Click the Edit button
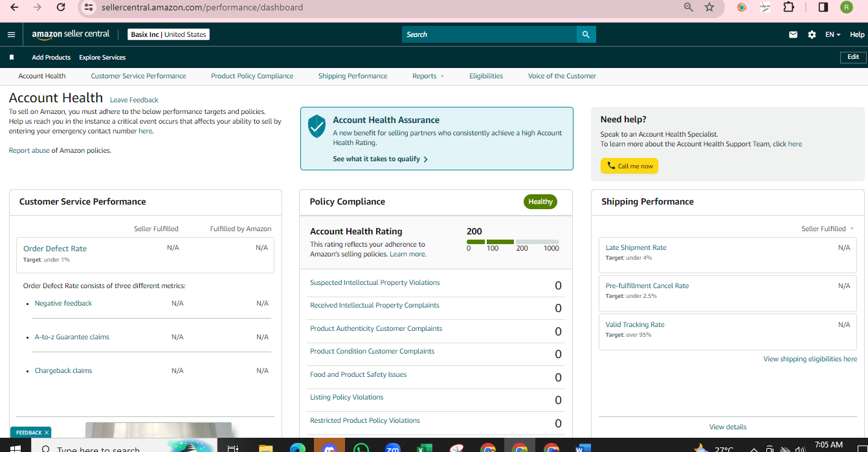The width and height of the screenshot is (868, 452). click(853, 57)
